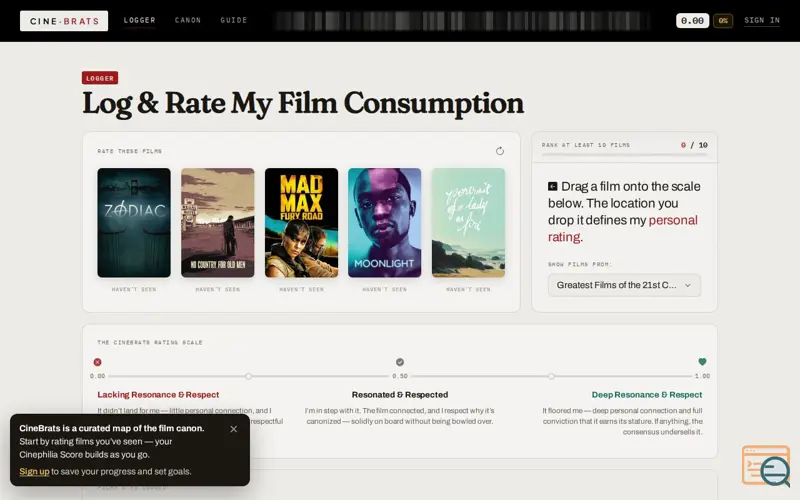Close the CineBrats intro popup
The height and width of the screenshot is (500, 800).
tap(234, 429)
